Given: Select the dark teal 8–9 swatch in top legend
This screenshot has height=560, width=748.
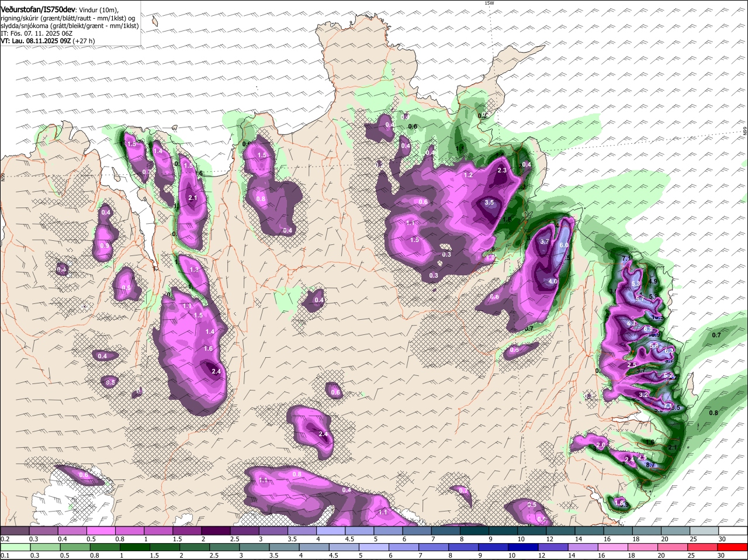Looking at the screenshot, I should pyautogui.click(x=476, y=530).
